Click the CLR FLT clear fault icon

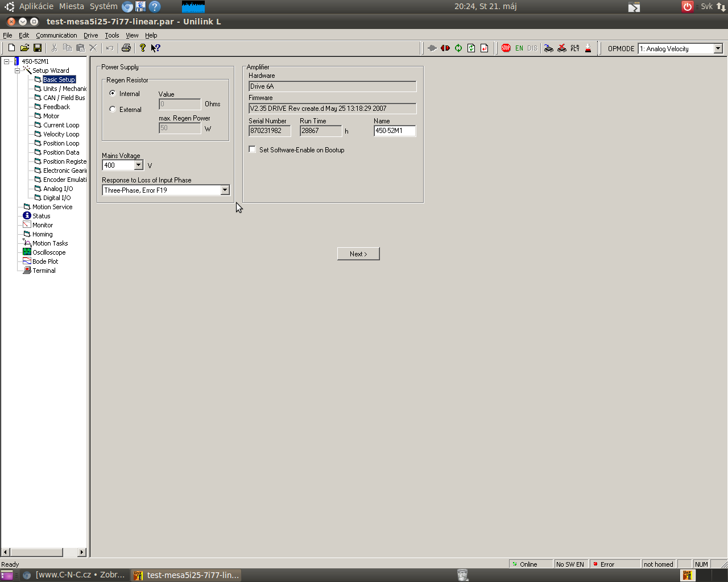click(x=575, y=48)
